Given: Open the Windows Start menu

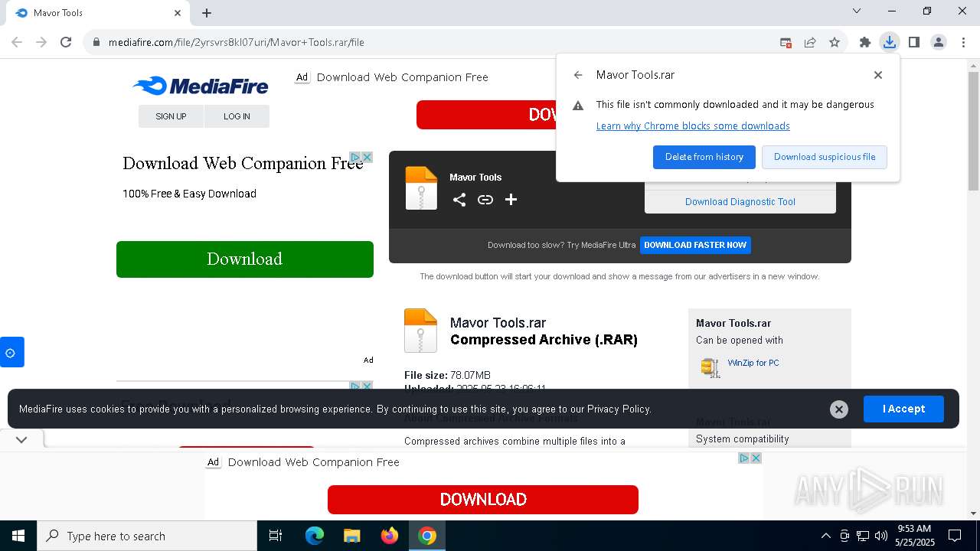Looking at the screenshot, I should coord(18,536).
